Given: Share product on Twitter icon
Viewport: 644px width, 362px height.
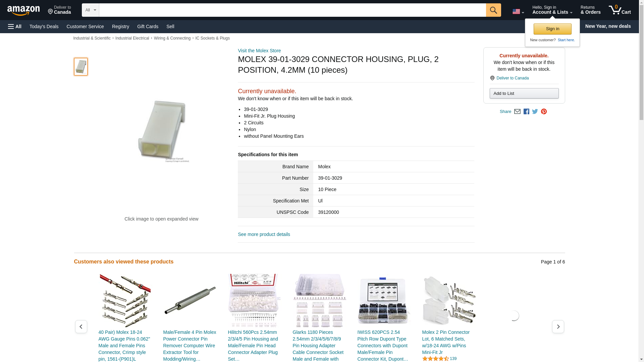Looking at the screenshot, I should pyautogui.click(x=535, y=112).
